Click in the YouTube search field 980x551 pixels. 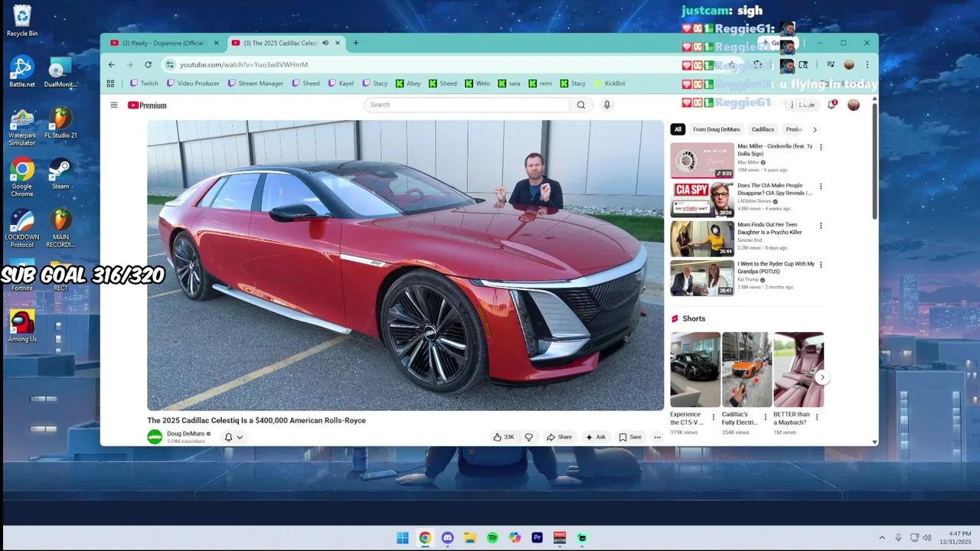pyautogui.click(x=467, y=105)
